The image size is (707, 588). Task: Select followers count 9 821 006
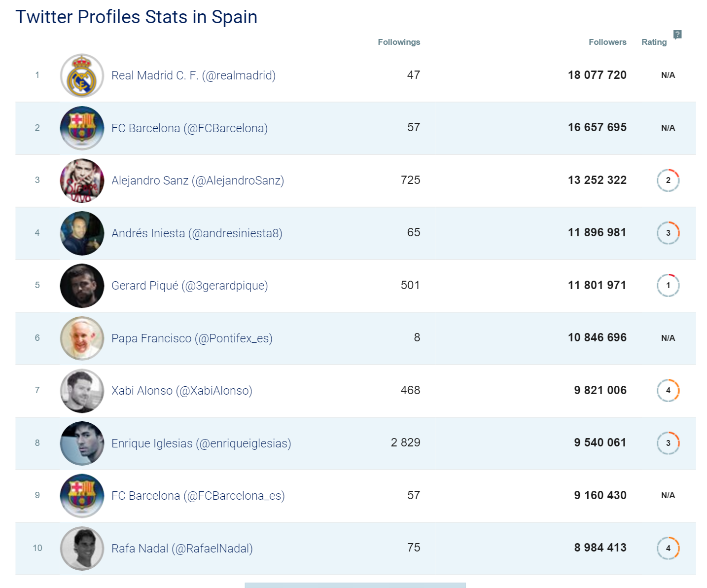pyautogui.click(x=600, y=390)
